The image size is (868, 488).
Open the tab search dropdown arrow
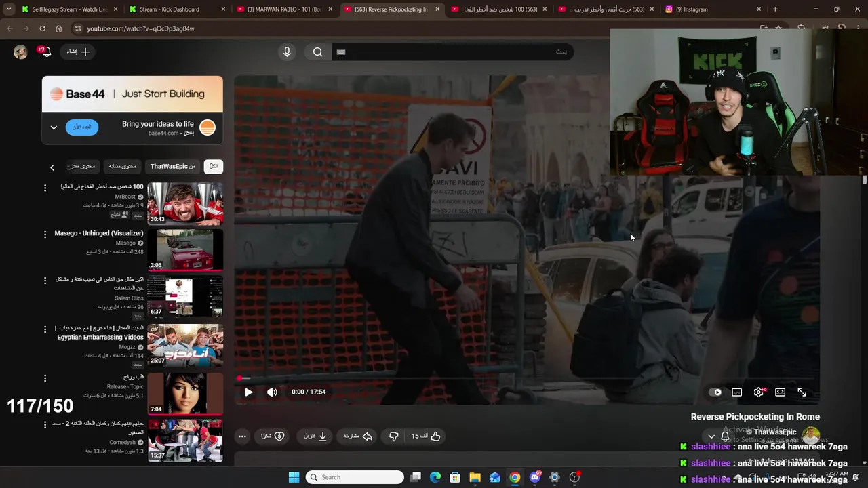coord(8,9)
